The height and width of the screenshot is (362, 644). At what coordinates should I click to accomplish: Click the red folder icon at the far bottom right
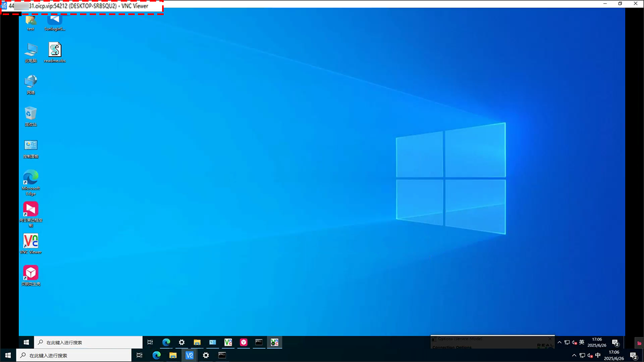[x=639, y=342]
